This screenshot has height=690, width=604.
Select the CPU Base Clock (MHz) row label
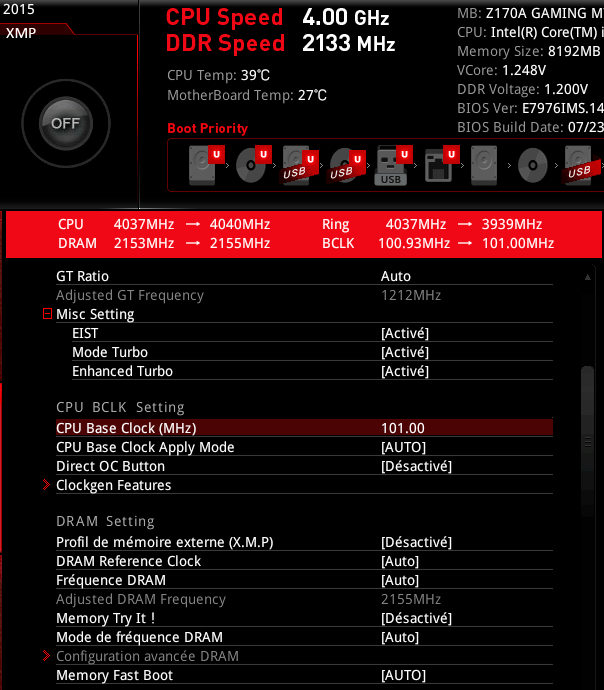pos(126,428)
